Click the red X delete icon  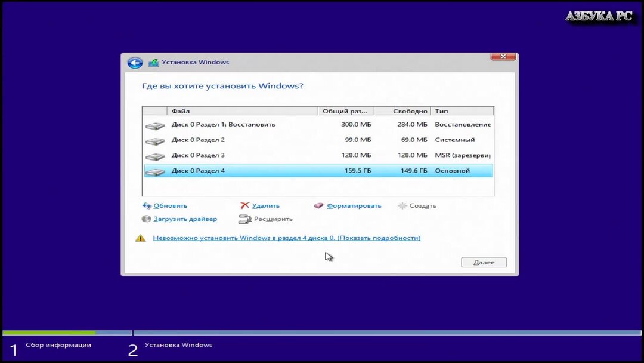pos(245,205)
